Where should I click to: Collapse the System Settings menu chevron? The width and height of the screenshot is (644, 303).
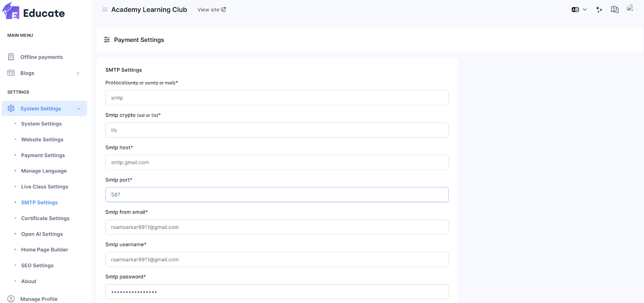79,109
